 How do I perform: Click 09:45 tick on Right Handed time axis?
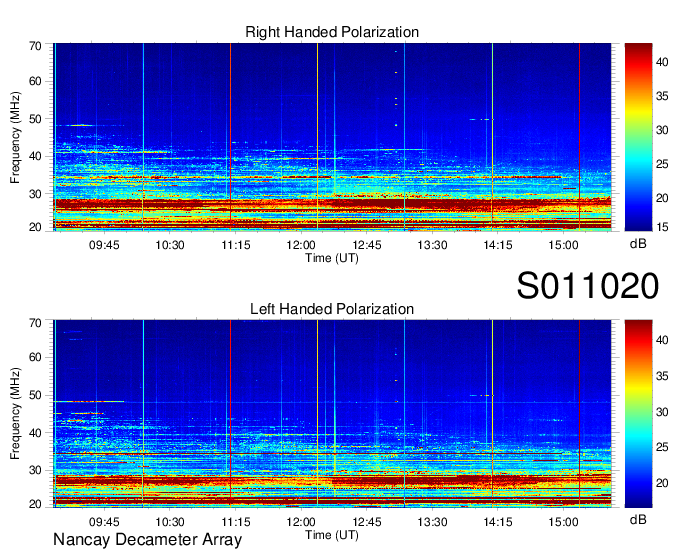pyautogui.click(x=104, y=245)
